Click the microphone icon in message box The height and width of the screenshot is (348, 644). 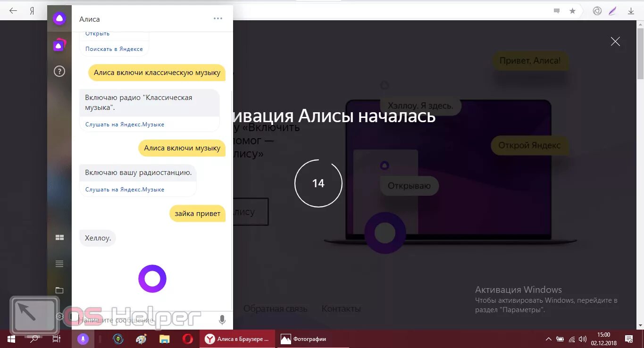pos(222,320)
